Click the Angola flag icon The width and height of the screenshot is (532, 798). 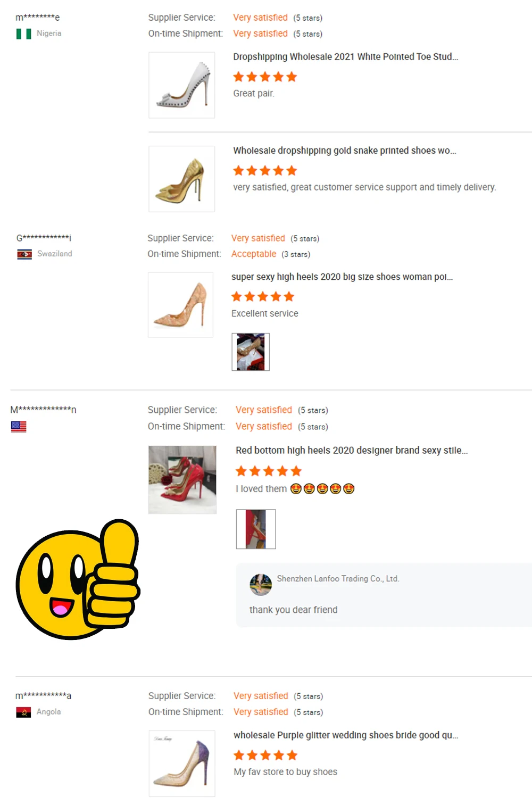[x=23, y=712]
